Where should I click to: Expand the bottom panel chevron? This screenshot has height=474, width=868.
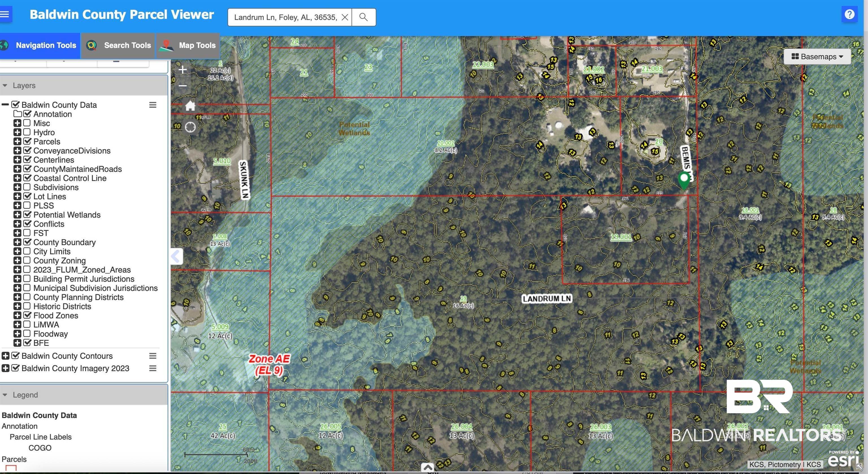tap(428, 467)
